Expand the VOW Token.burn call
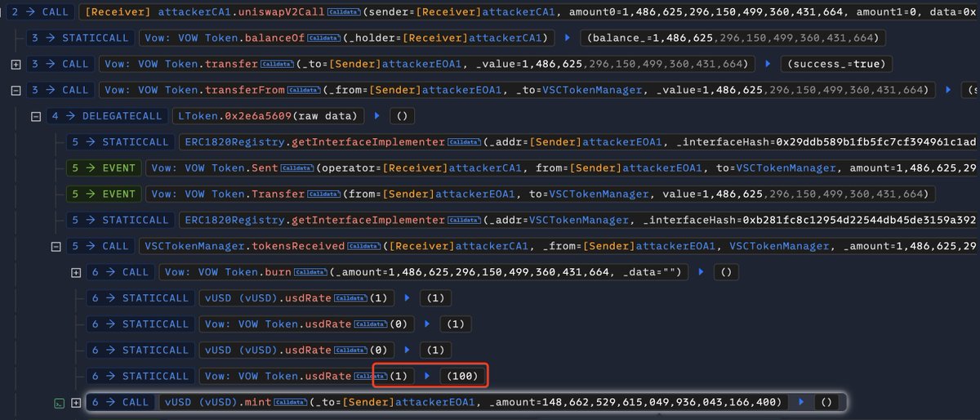Image resolution: width=980 pixels, height=420 pixels. point(77,272)
